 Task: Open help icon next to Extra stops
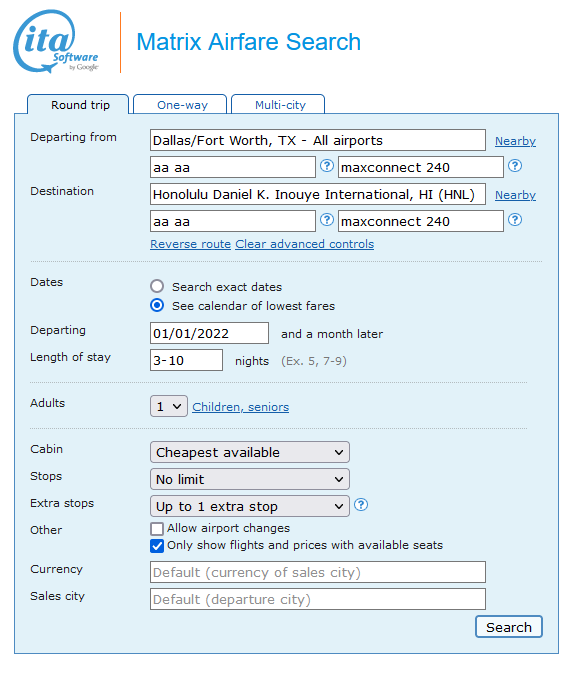pos(361,505)
